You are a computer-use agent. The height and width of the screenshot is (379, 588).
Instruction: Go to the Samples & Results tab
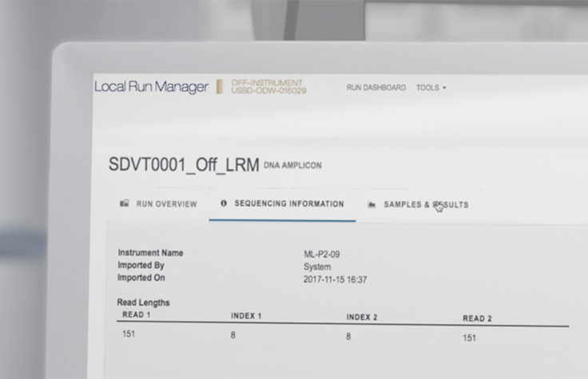click(426, 205)
